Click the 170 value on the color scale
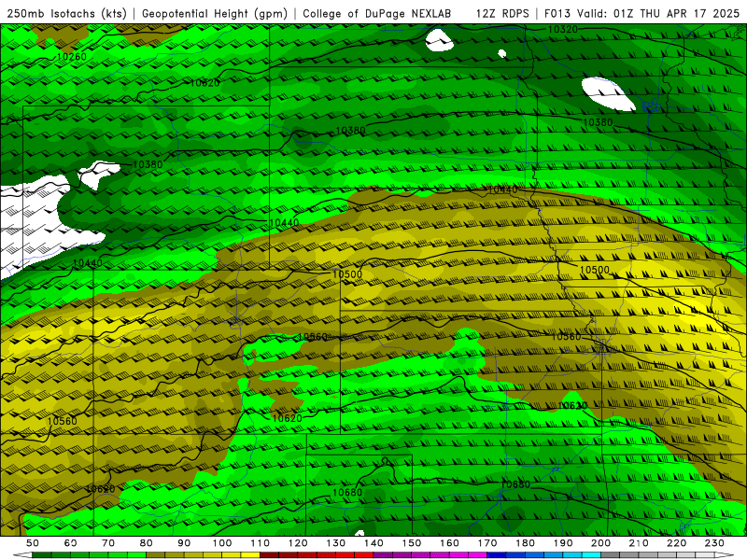 point(487,543)
